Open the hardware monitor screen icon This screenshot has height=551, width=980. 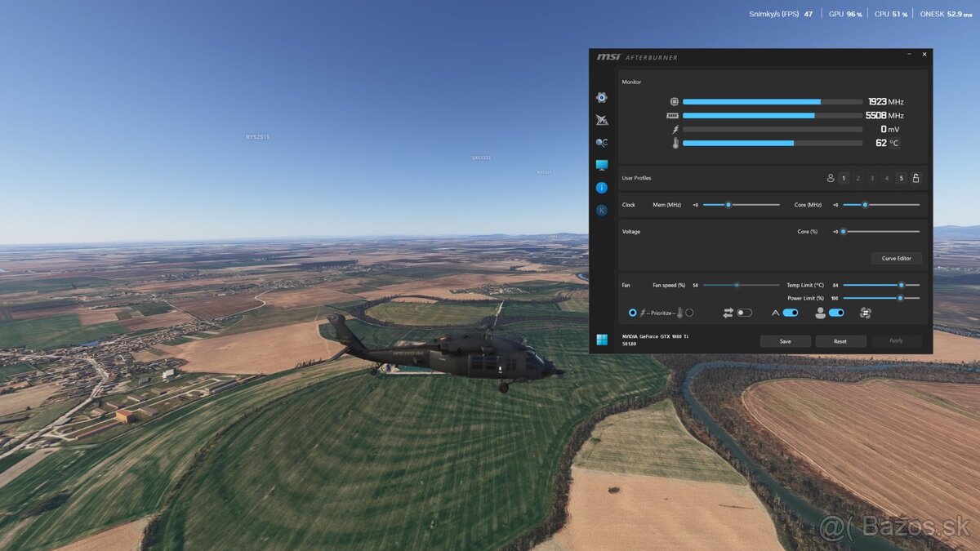602,165
